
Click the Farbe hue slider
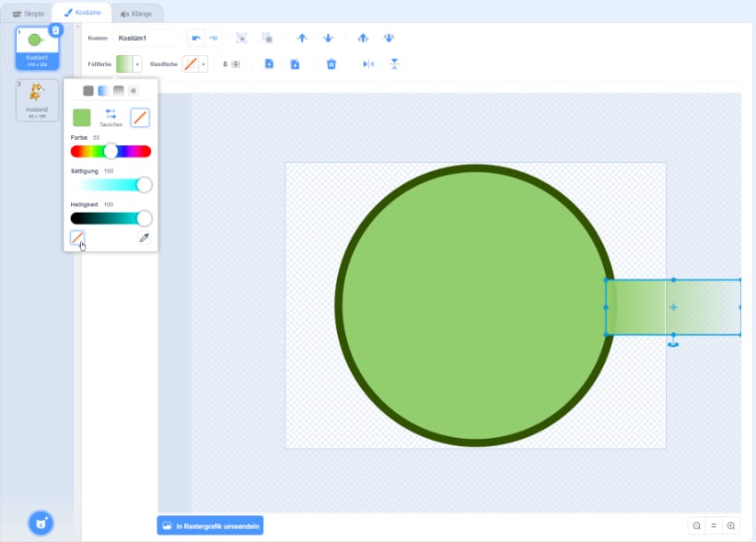tap(111, 151)
